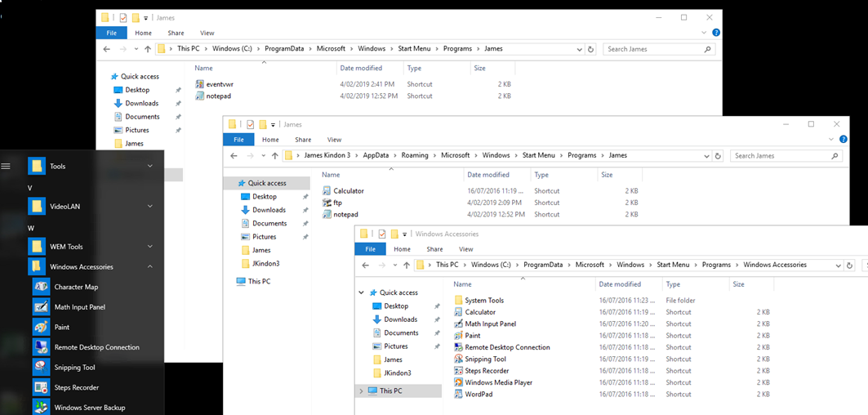Open address history dropdown in middle James window
This screenshot has height=415, width=868.
706,156
